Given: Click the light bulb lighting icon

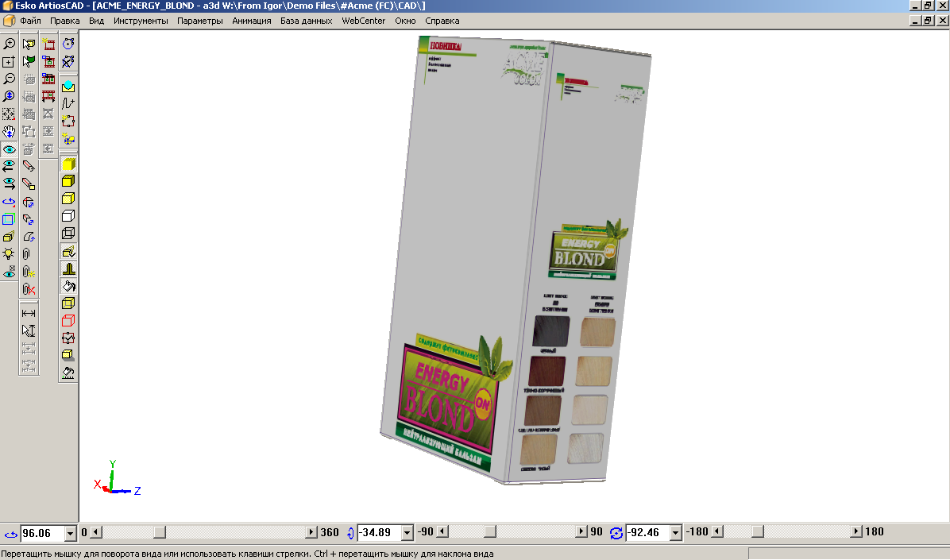Looking at the screenshot, I should coord(9,253).
